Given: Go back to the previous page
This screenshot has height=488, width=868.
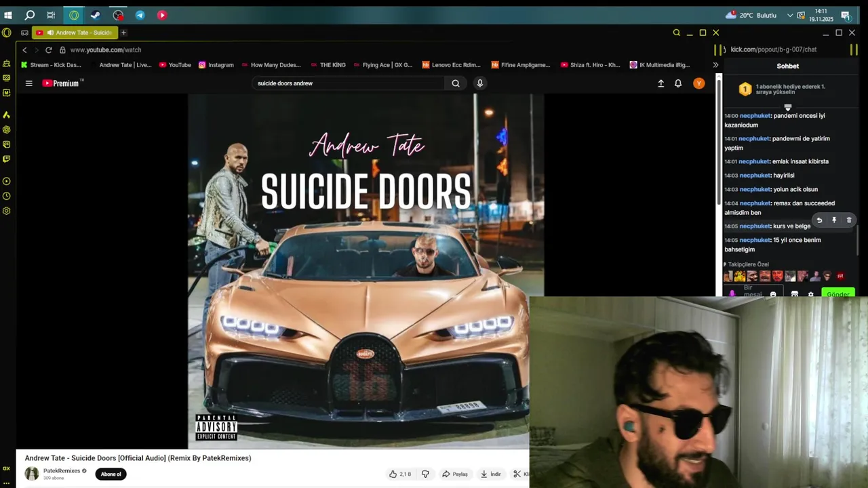Looking at the screenshot, I should pyautogui.click(x=24, y=50).
